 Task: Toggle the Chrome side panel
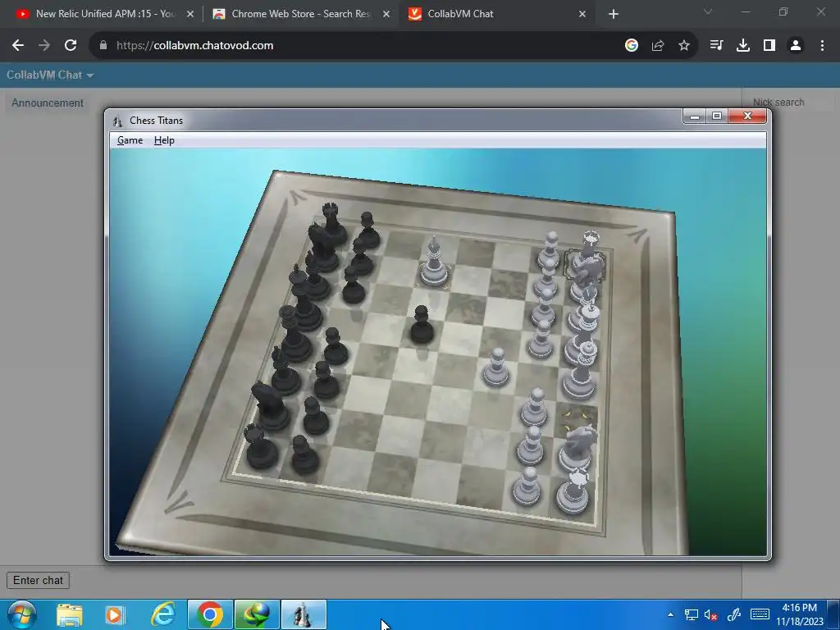[769, 46]
